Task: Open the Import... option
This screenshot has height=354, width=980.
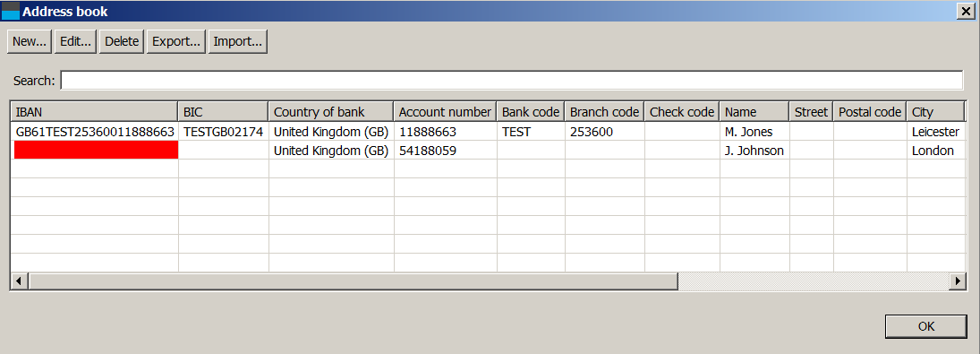Action: [237, 42]
